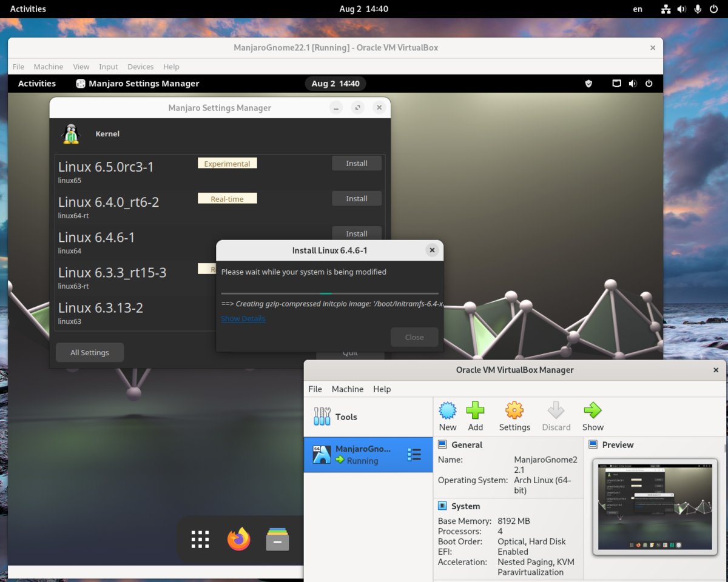Click the 64-bit ManjaroGnome machine icon
Screen dimensions: 728x582
tap(321, 455)
